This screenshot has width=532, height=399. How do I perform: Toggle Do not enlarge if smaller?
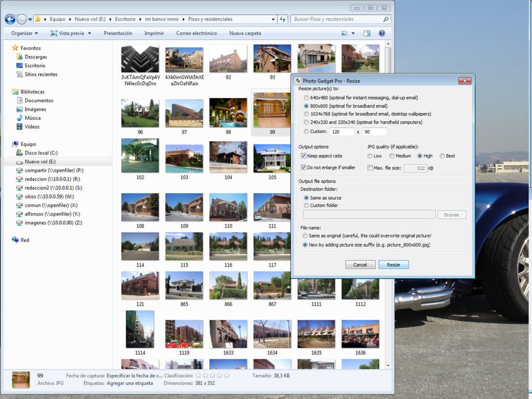click(304, 167)
